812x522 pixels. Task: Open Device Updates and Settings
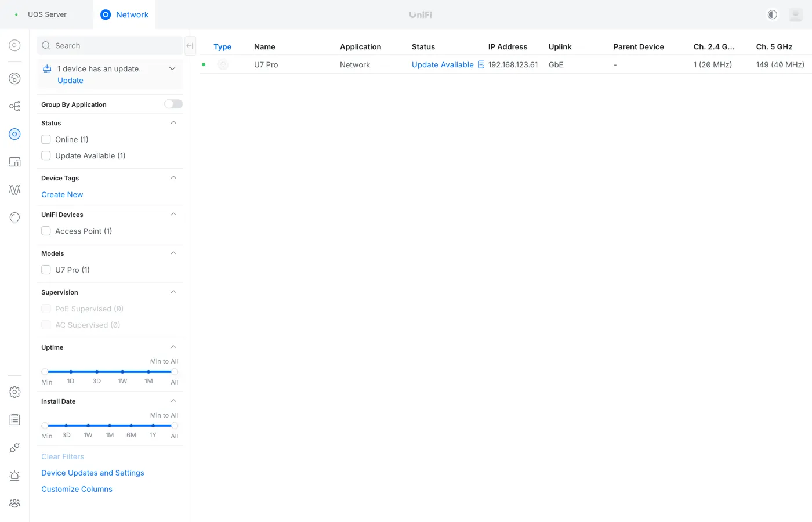pos(93,473)
